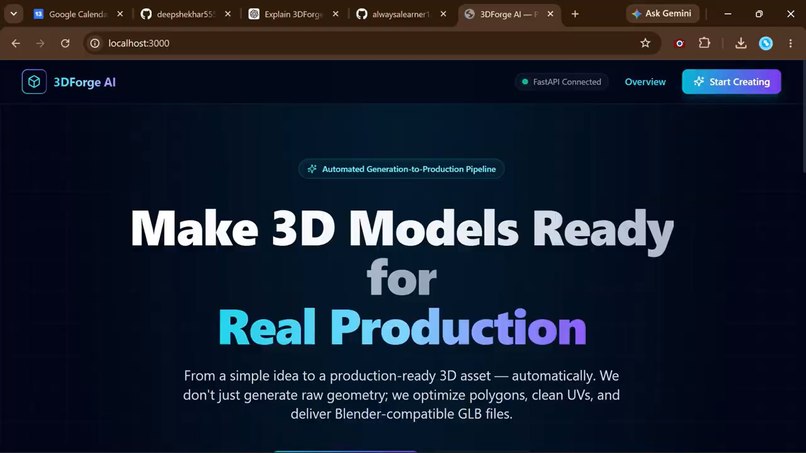This screenshot has height=453, width=806.
Task: Close the Explain 3DForge tab
Action: (x=336, y=14)
